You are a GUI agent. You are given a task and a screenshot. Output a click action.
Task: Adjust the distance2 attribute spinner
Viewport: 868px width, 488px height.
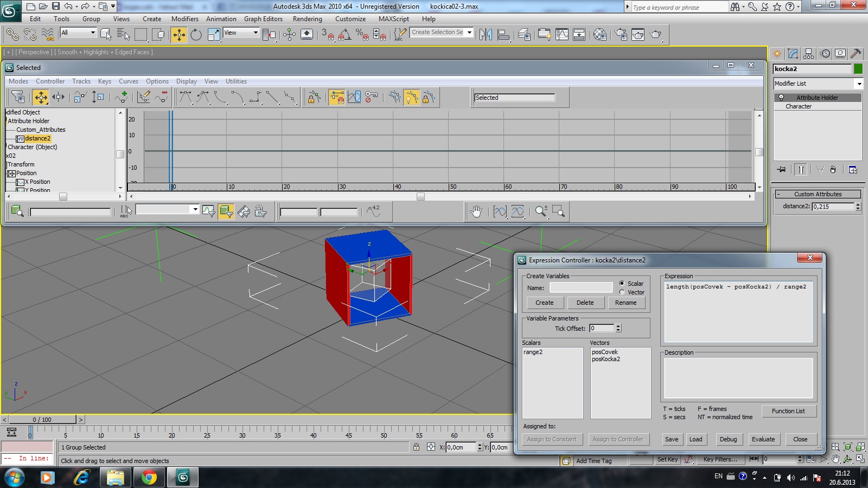click(x=858, y=207)
